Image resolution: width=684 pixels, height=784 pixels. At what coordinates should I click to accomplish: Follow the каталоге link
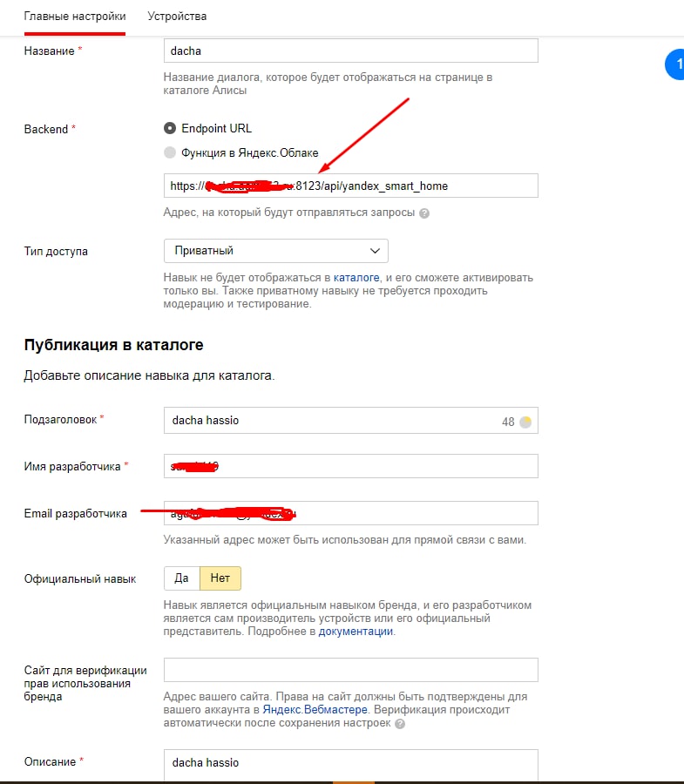tap(357, 278)
